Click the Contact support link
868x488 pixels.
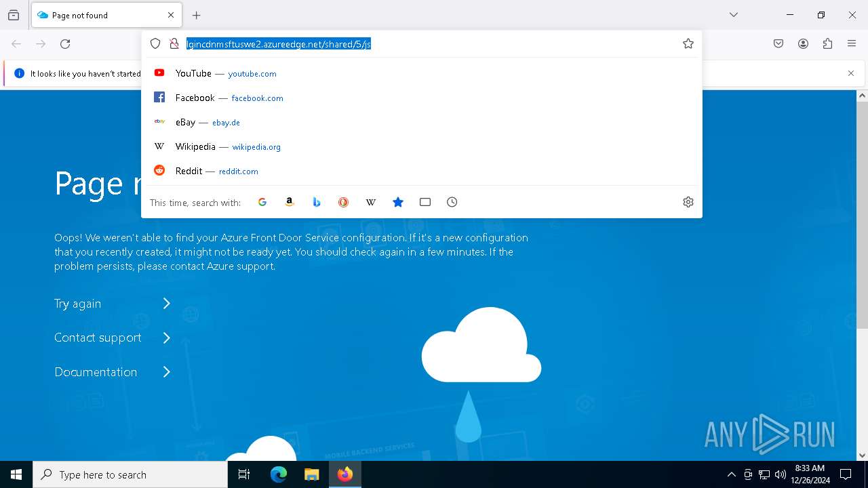tap(98, 338)
